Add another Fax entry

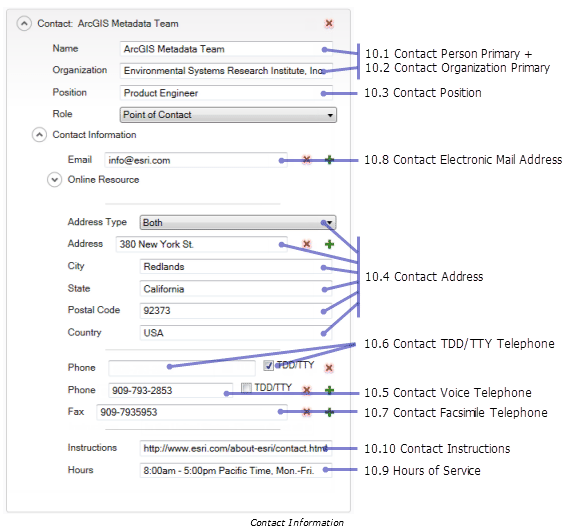(329, 412)
